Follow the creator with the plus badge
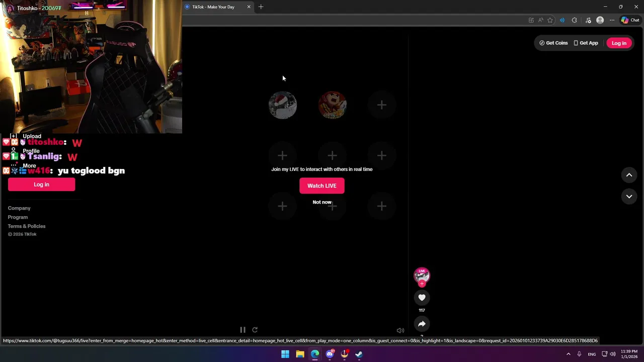The width and height of the screenshot is (644, 362). tap(422, 284)
